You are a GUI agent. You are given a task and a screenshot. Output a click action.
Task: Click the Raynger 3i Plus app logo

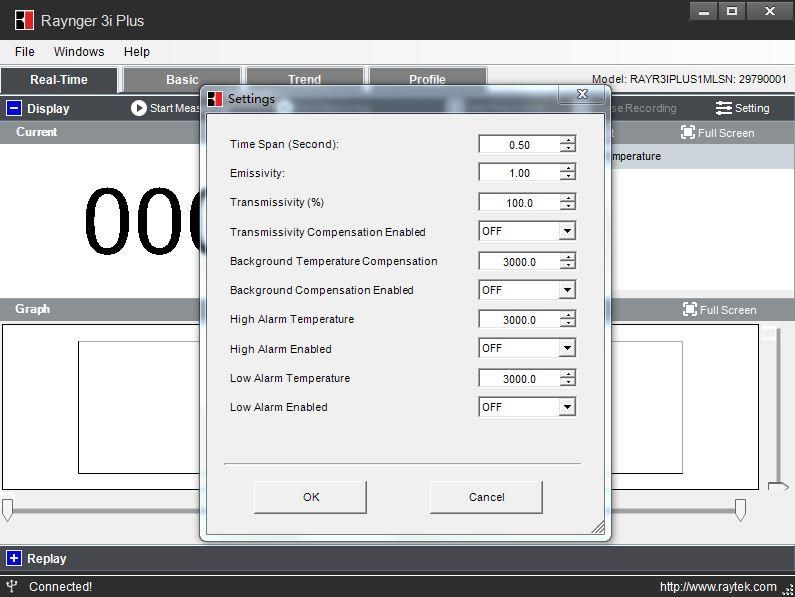[24, 20]
